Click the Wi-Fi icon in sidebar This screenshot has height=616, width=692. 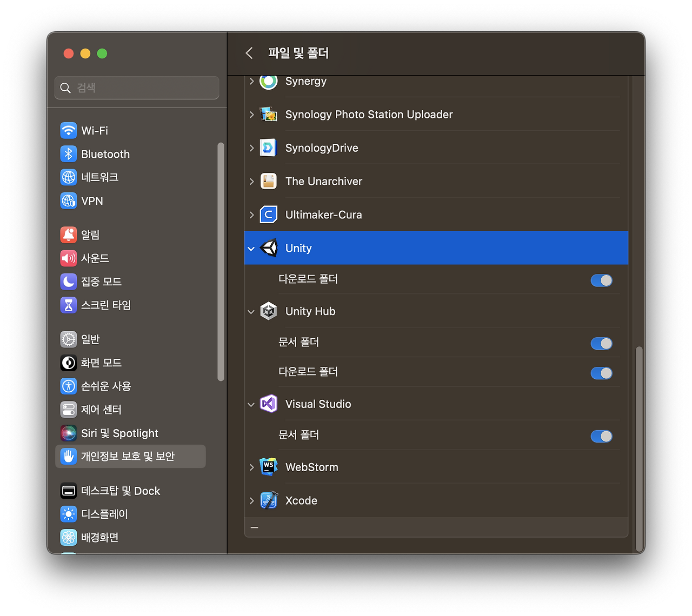69,130
